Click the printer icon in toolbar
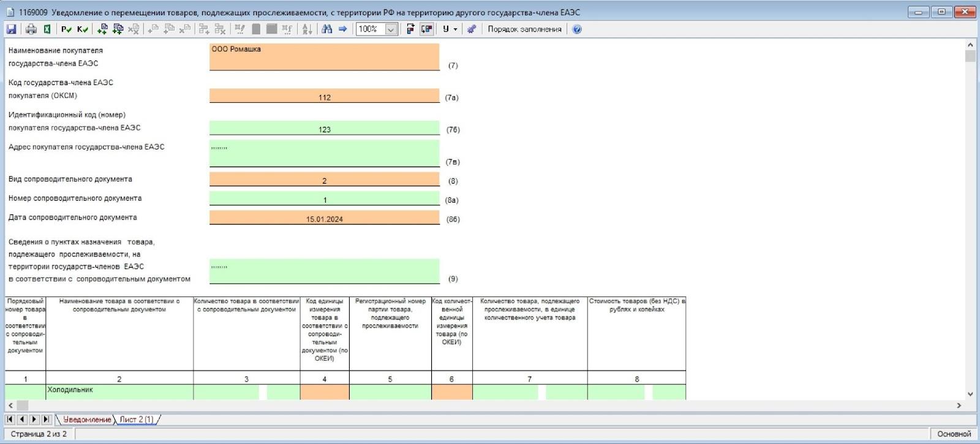 tap(31, 29)
